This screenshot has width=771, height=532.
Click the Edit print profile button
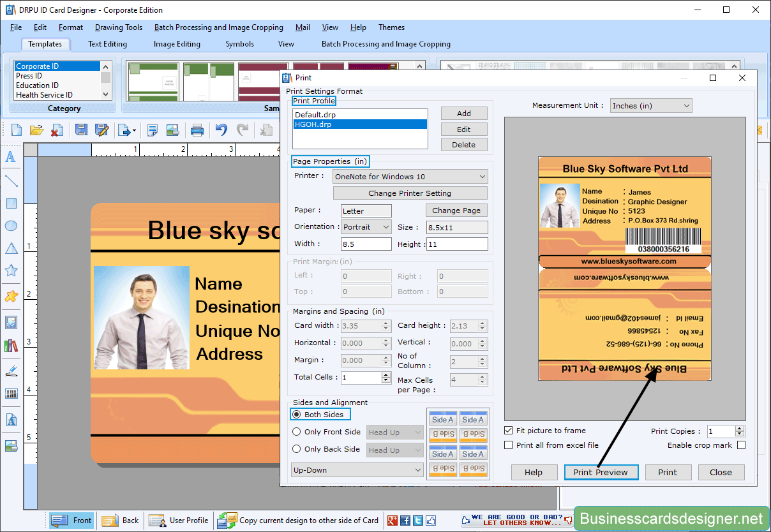[x=464, y=129]
